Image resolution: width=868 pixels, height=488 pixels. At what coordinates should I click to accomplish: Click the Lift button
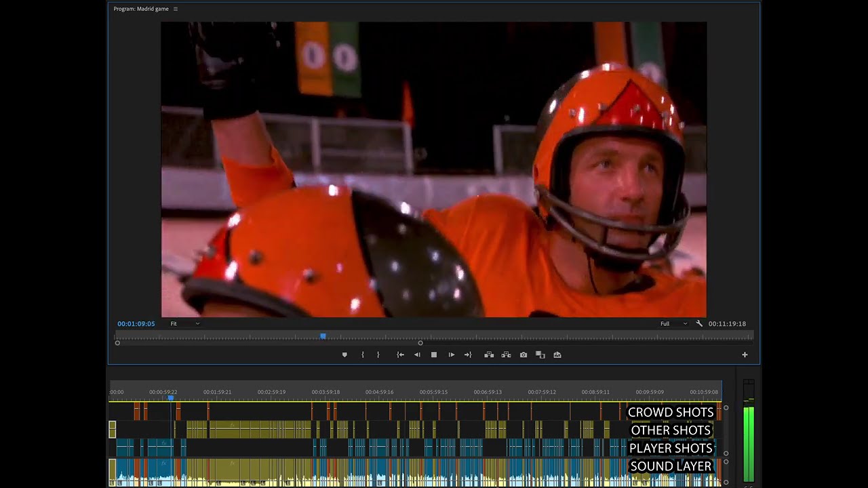click(x=489, y=354)
